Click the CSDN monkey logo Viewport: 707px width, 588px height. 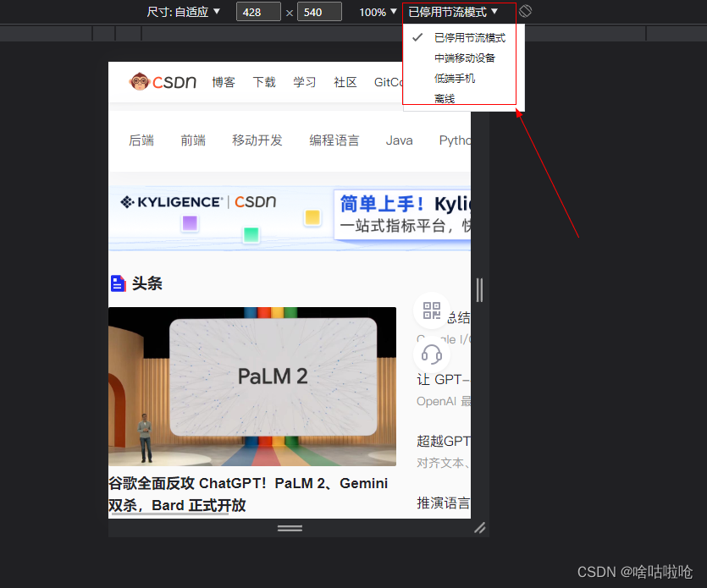coord(163,81)
